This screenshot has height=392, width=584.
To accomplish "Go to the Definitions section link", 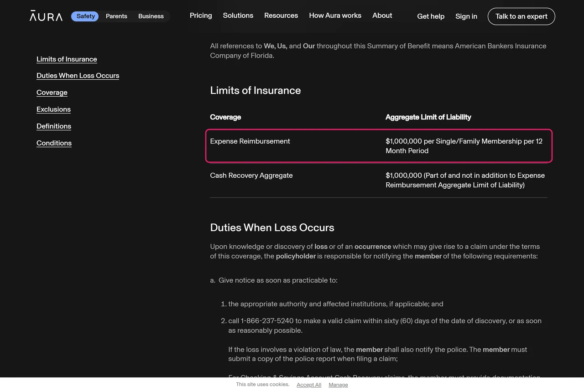I will pos(54,126).
